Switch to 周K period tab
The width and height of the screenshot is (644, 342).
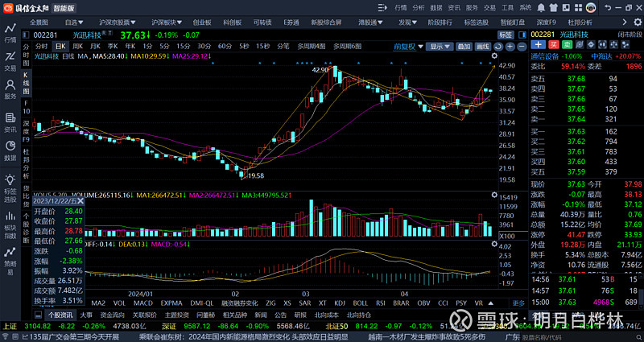77,47
